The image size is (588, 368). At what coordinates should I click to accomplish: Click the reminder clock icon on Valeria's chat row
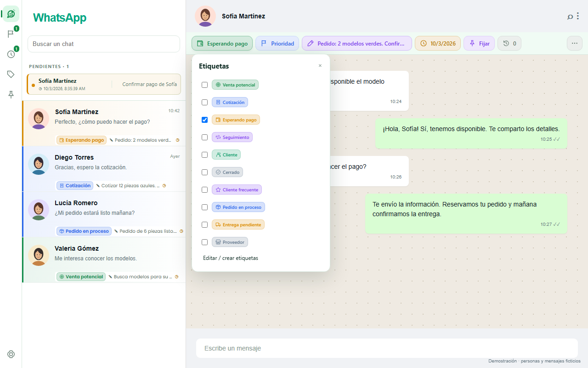point(176,276)
